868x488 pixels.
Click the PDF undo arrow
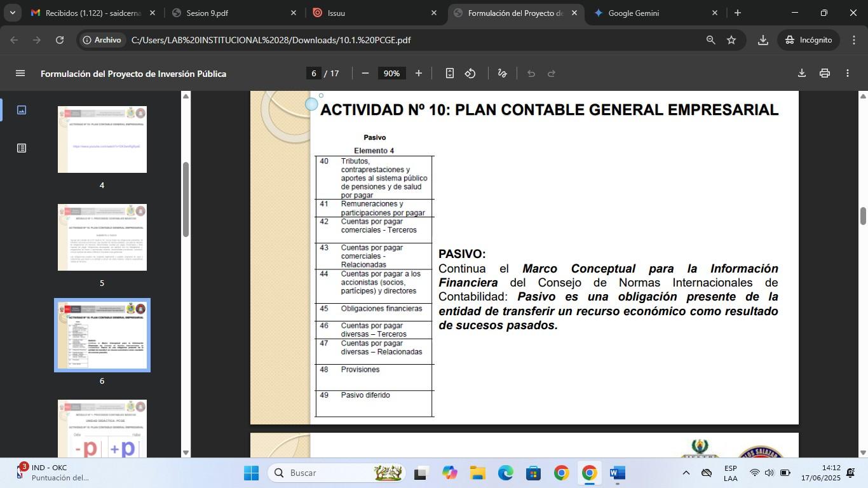pos(531,74)
